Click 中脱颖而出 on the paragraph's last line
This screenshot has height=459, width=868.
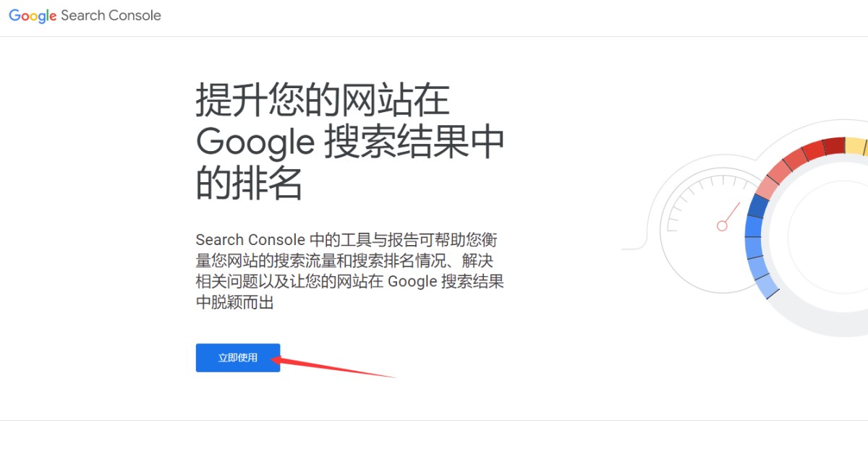[235, 303]
